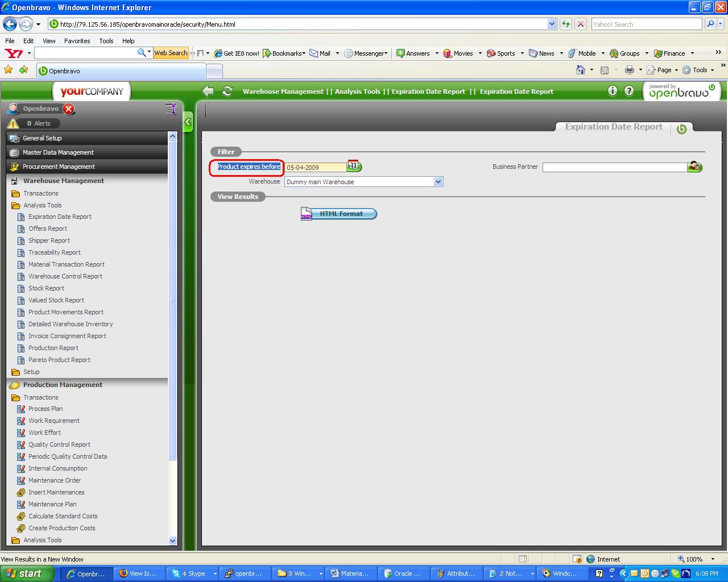Refresh the page in Internet Explorer
The image size is (728, 582).
coord(566,24)
